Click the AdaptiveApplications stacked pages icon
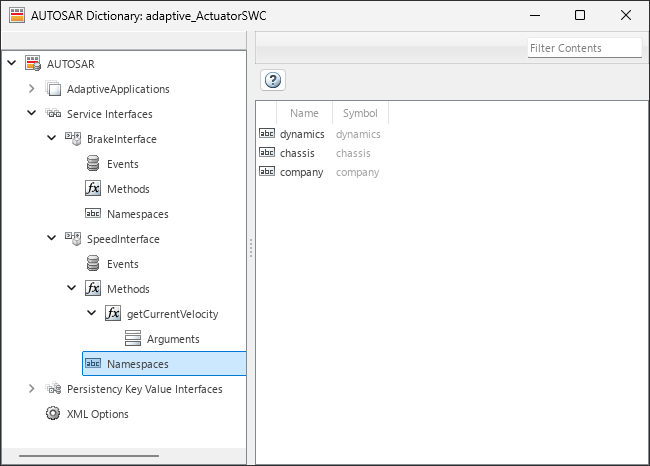Screen dimensions: 650x466 53,89
